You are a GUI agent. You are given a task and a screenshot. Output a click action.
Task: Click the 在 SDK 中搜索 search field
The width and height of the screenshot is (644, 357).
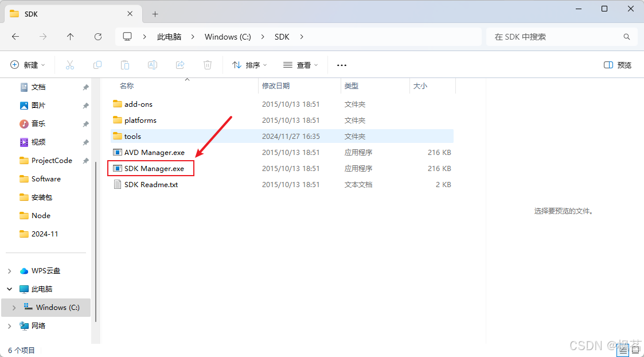[561, 37]
